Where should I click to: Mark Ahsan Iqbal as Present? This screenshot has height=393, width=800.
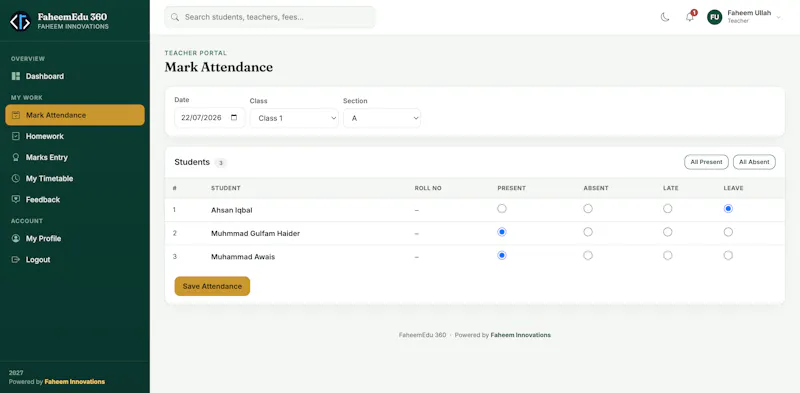coord(502,209)
